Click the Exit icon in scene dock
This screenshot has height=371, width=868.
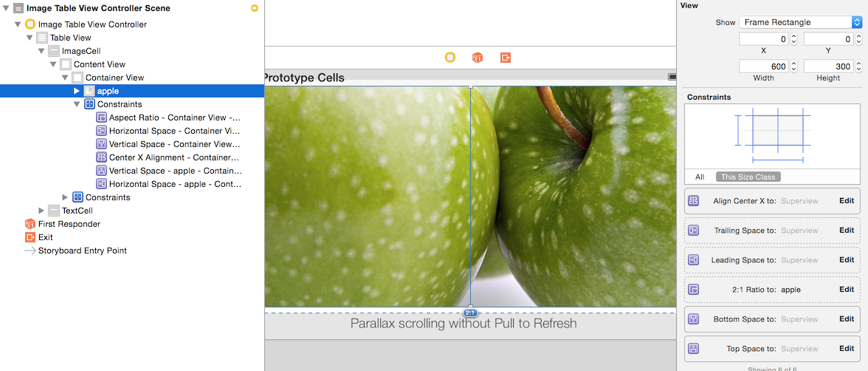[505, 58]
